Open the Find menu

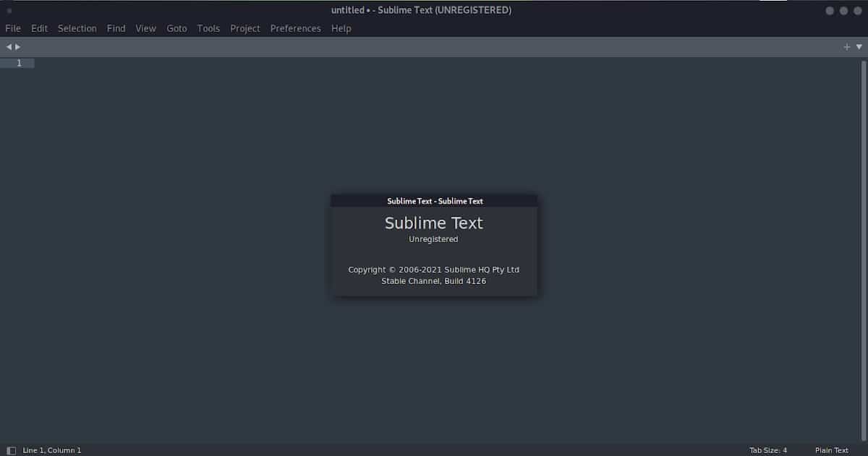click(x=116, y=28)
